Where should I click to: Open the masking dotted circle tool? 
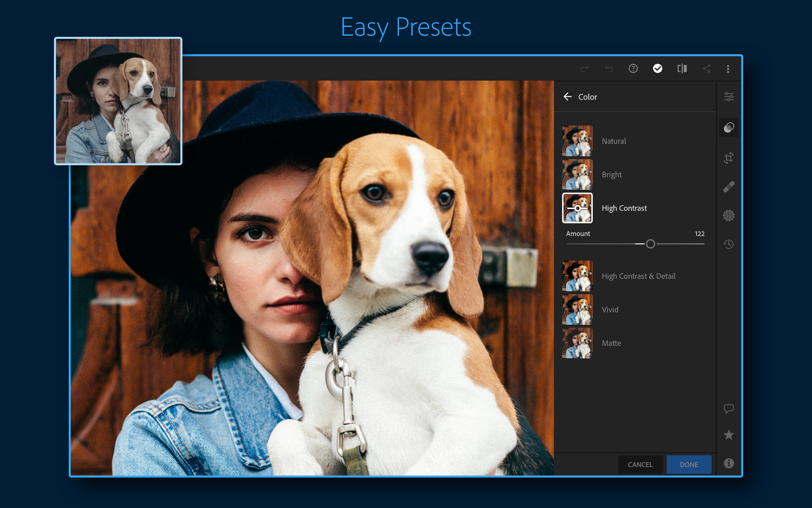click(729, 215)
